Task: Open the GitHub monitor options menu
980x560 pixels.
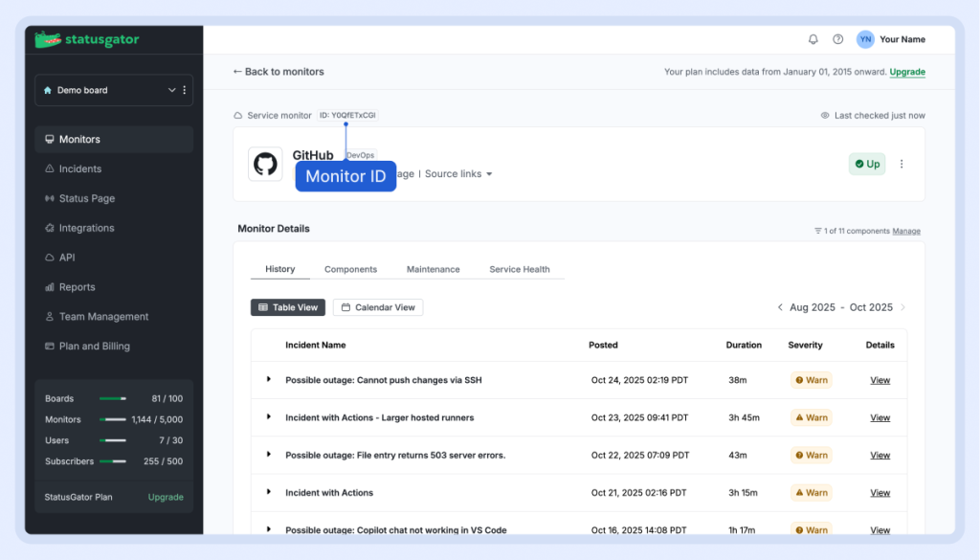Action: tap(902, 164)
